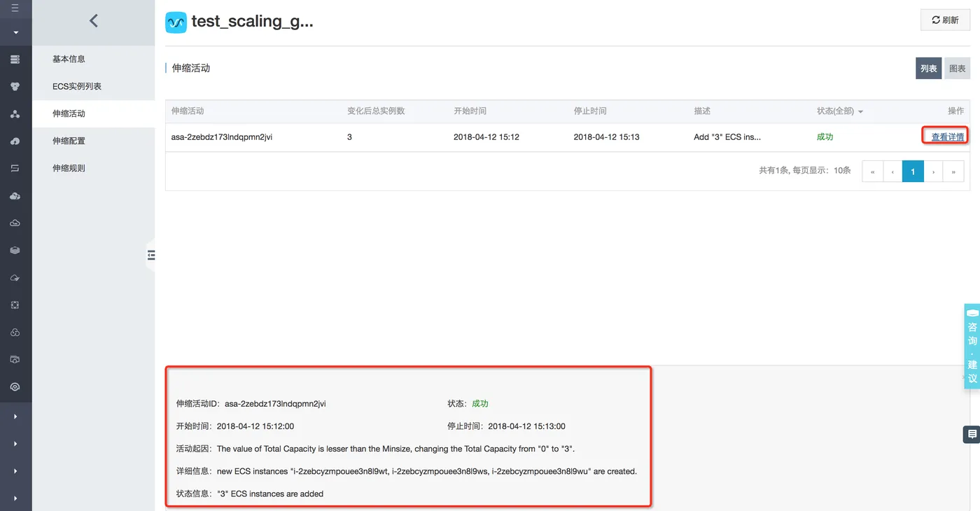
Task: Click the dashed square icon in dark sidebar
Action: point(15,305)
